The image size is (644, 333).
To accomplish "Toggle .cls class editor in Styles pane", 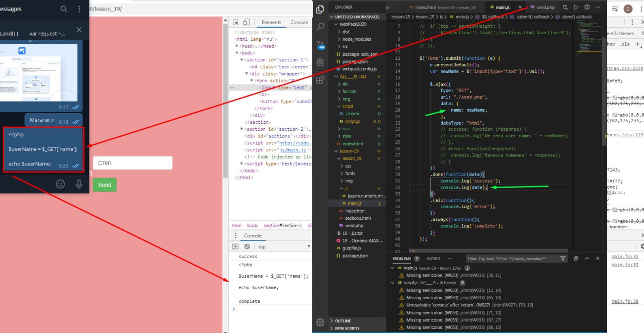I will pyautogui.click(x=625, y=44).
